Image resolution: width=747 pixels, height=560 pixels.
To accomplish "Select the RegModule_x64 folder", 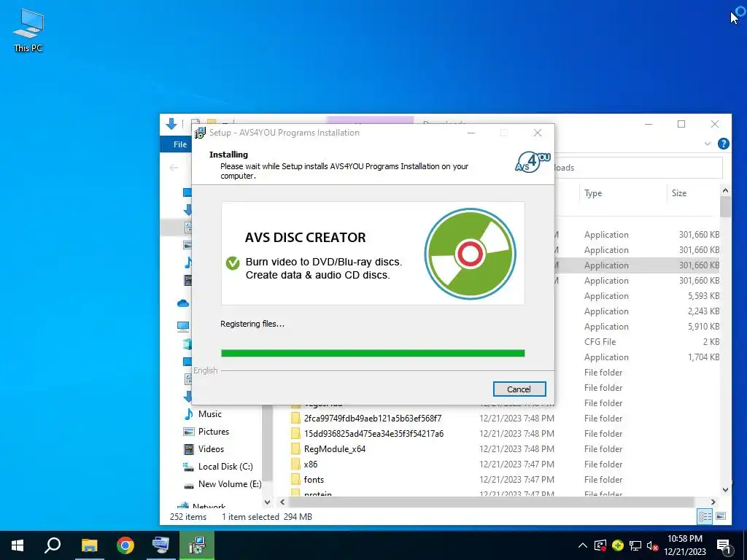I will 334,448.
